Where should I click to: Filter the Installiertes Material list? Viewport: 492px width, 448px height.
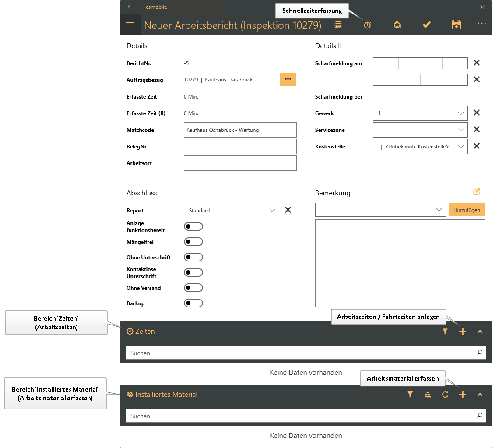pos(410,394)
